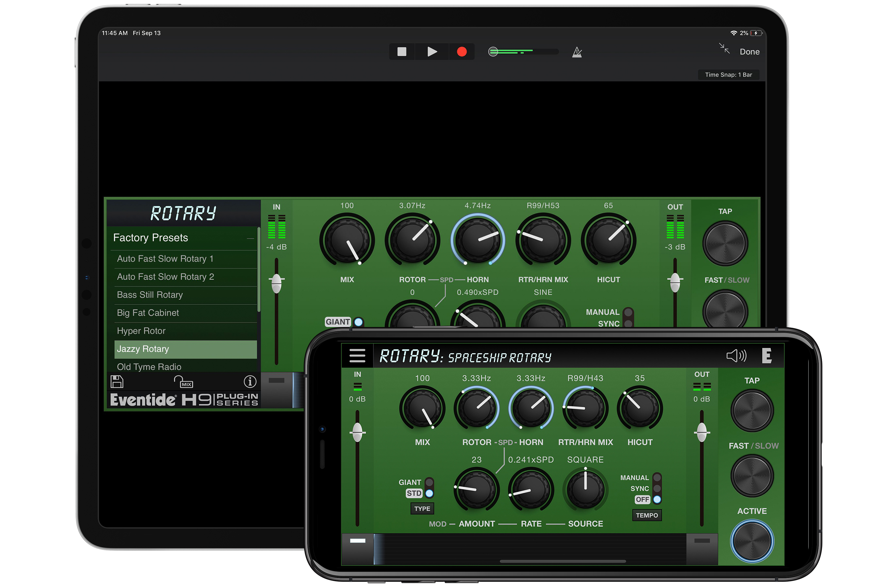Viewport: 893px width, 588px height.
Task: Click the iPhone input level fader
Action: tap(357, 433)
